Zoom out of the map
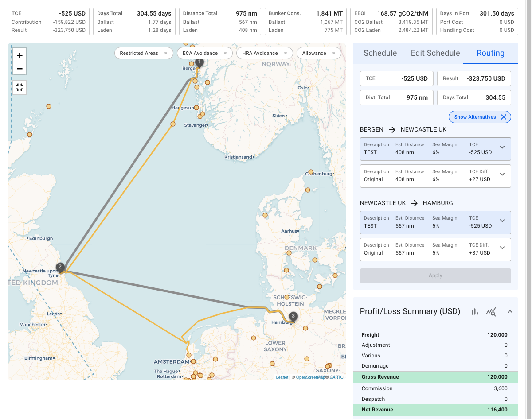The height and width of the screenshot is (419, 532). coord(20,69)
